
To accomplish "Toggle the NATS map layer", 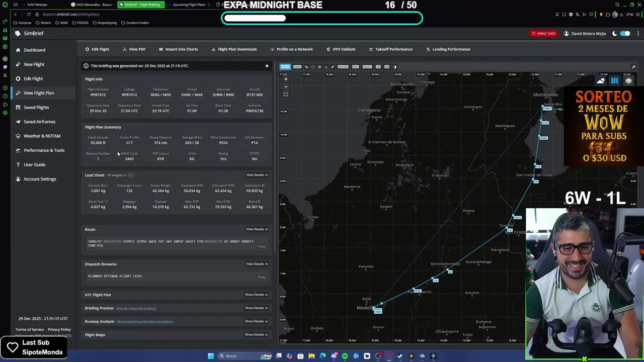I will (x=355, y=67).
